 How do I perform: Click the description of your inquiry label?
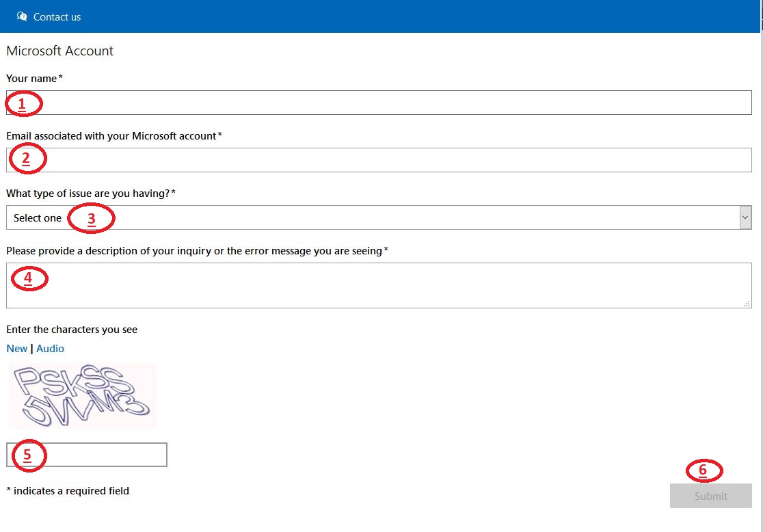point(197,251)
